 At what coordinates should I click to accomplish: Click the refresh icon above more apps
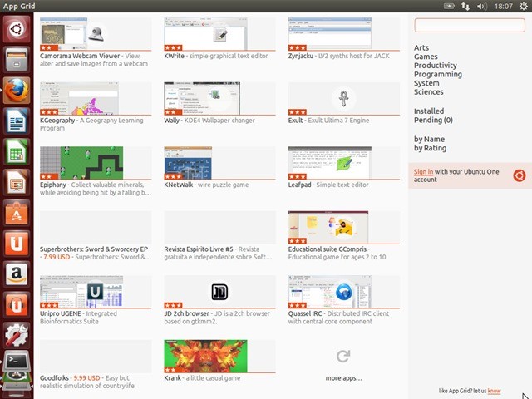point(343,357)
